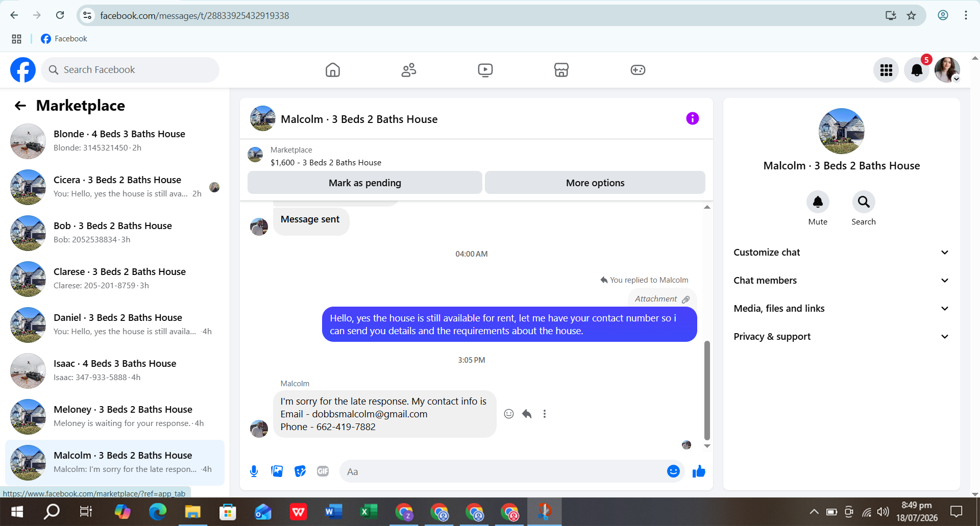980x526 pixels.
Task: Open the account profile picture menu
Action: (x=947, y=70)
